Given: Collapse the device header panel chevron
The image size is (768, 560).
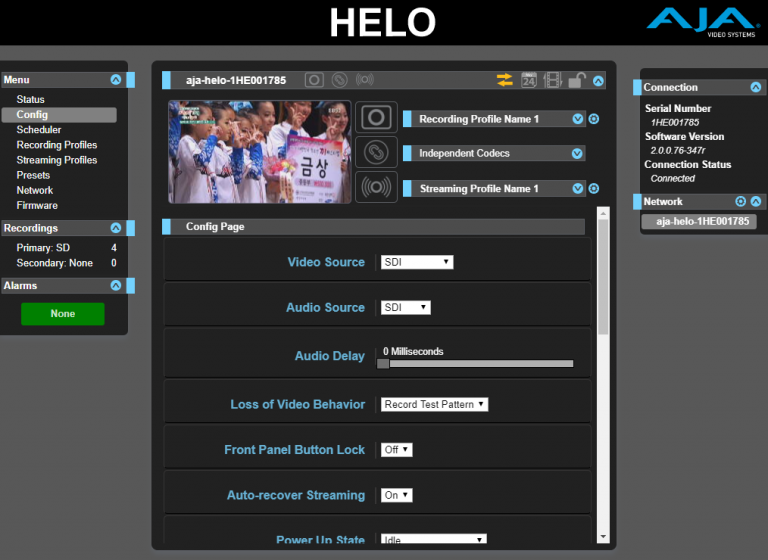Looking at the screenshot, I should [598, 81].
